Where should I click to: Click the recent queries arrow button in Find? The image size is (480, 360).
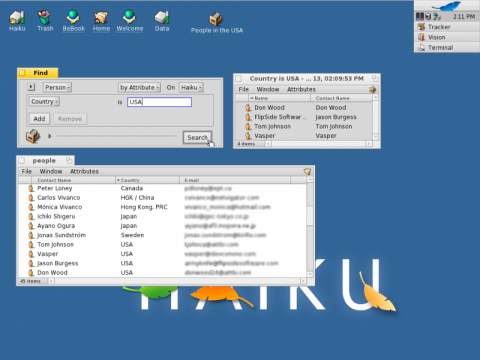(x=31, y=87)
